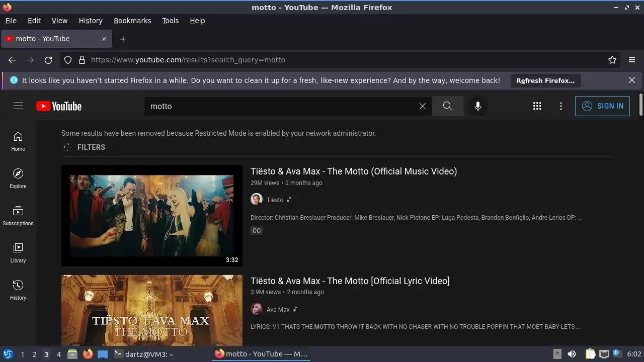This screenshot has width=644, height=362.
Task: Open the Help menu
Action: 197,21
